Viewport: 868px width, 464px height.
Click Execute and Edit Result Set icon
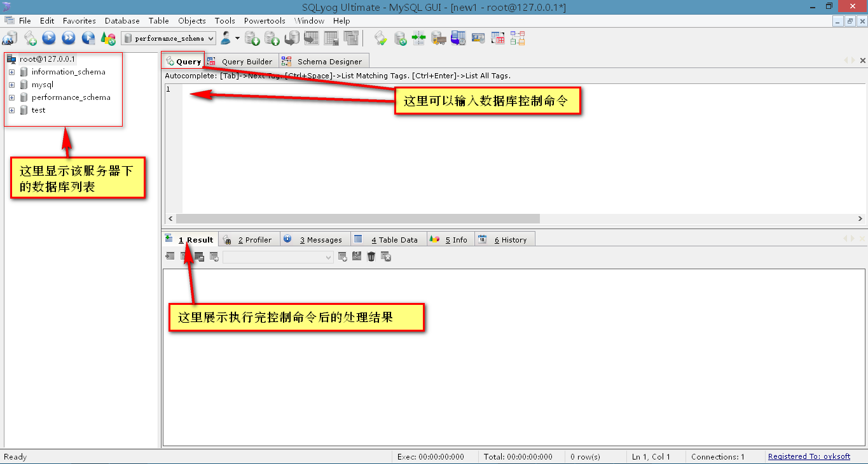88,38
